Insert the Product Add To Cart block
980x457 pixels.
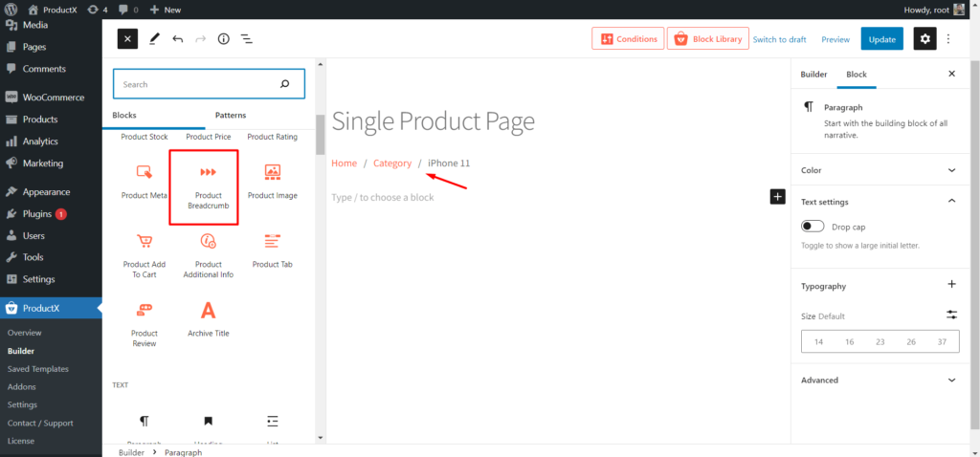(145, 256)
